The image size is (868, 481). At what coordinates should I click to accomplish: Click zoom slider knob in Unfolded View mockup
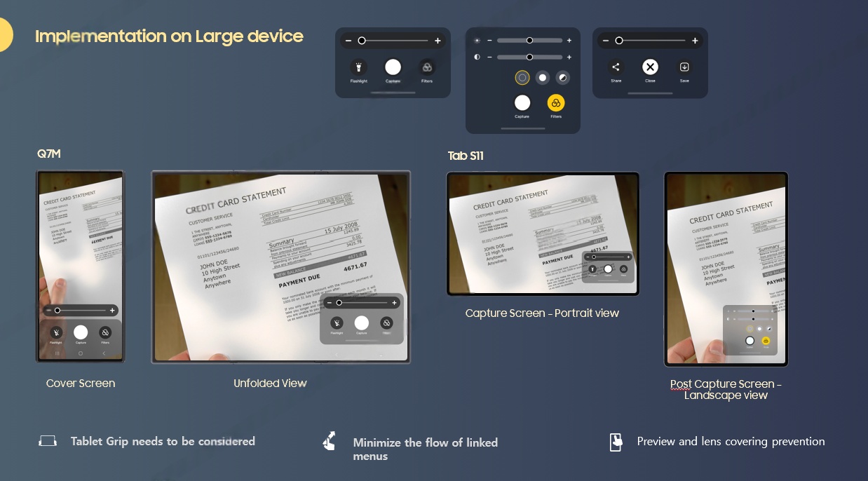(339, 303)
